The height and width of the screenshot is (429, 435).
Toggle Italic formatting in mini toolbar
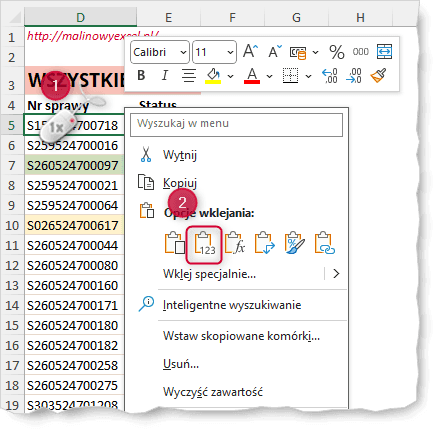point(164,76)
